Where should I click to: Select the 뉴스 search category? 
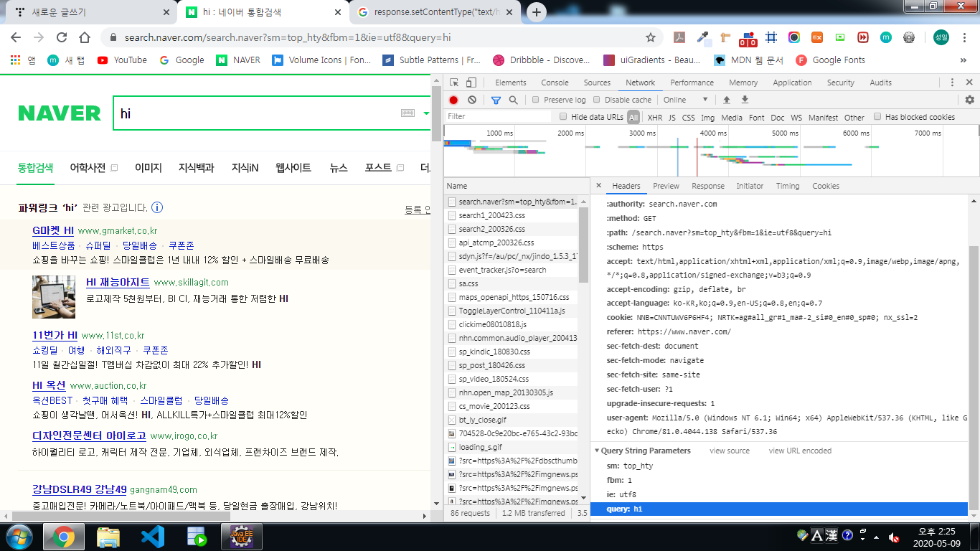click(x=339, y=168)
